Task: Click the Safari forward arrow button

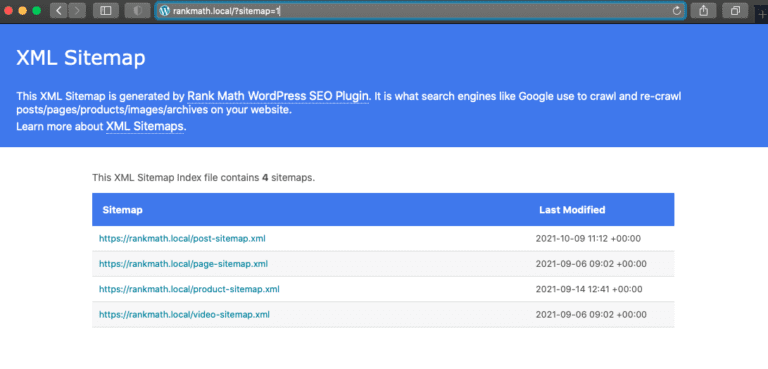Action: 77,11
